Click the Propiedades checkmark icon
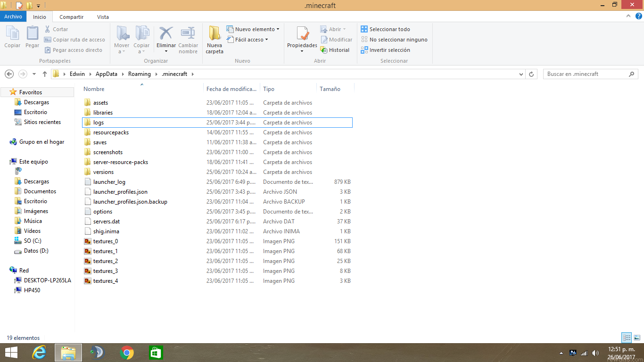The height and width of the screenshot is (362, 644). 302,33
